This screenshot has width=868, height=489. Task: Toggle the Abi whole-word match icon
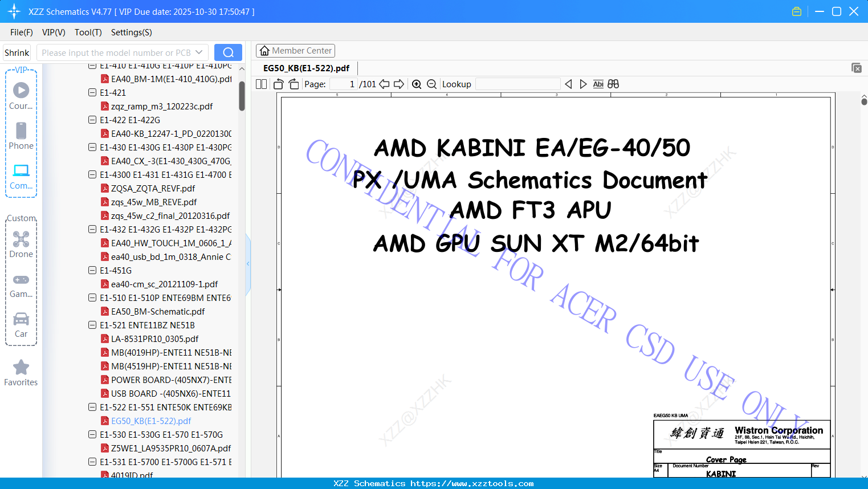pyautogui.click(x=598, y=84)
